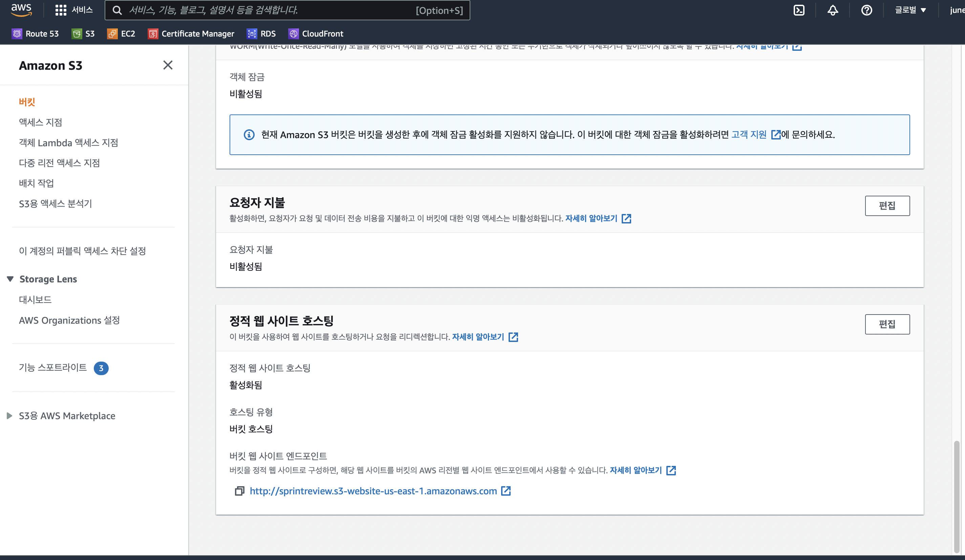The width and height of the screenshot is (965, 560).
Task: Open the services grid menu icon
Action: pos(61,10)
